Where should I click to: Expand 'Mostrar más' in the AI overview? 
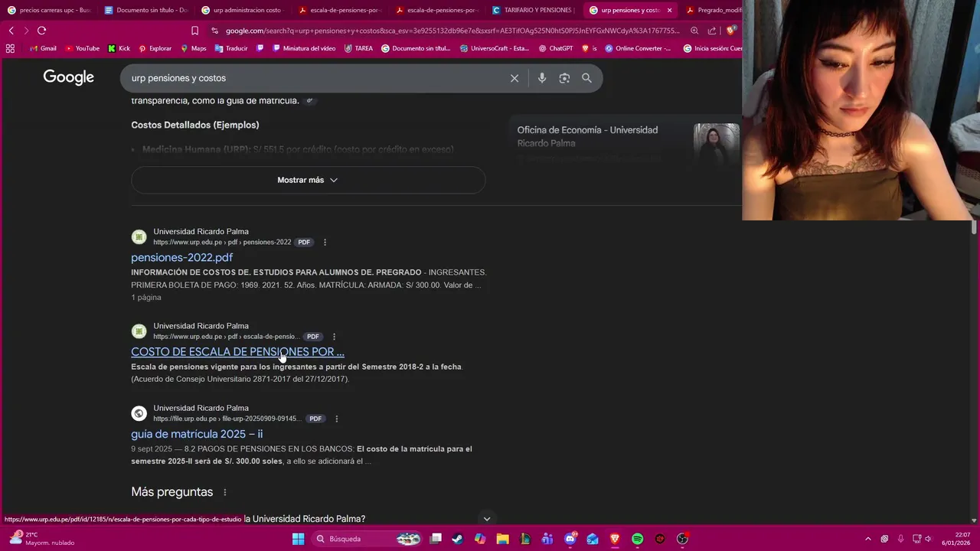(308, 180)
